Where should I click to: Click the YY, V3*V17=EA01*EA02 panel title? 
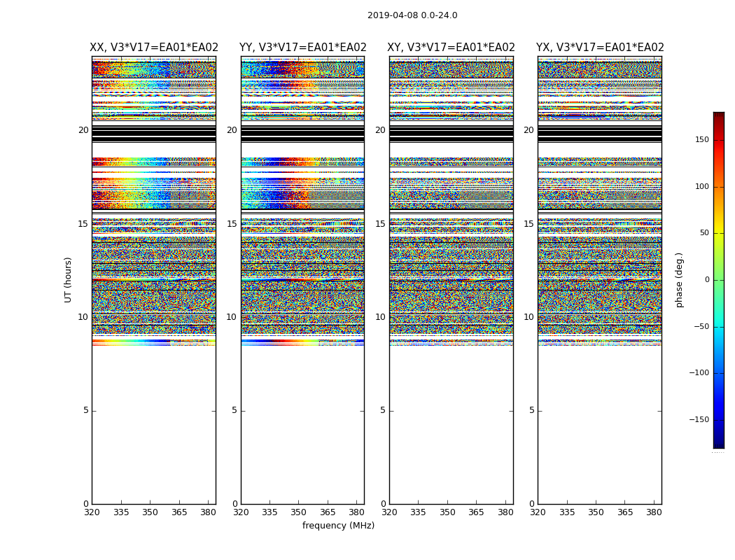(303, 48)
